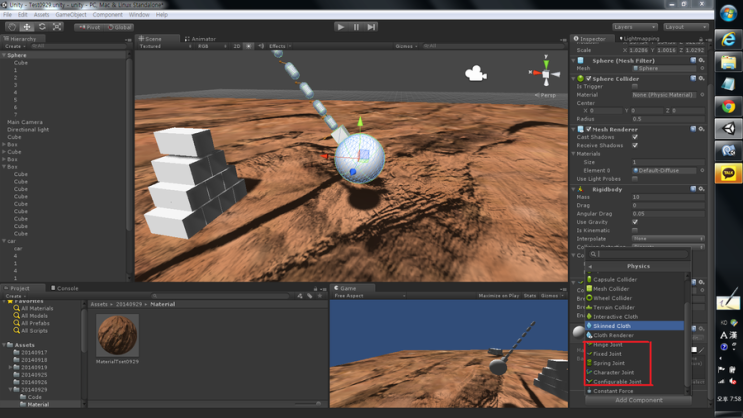Open KakaoTalk from the taskbar
The height and width of the screenshot is (418, 743).
(x=728, y=173)
